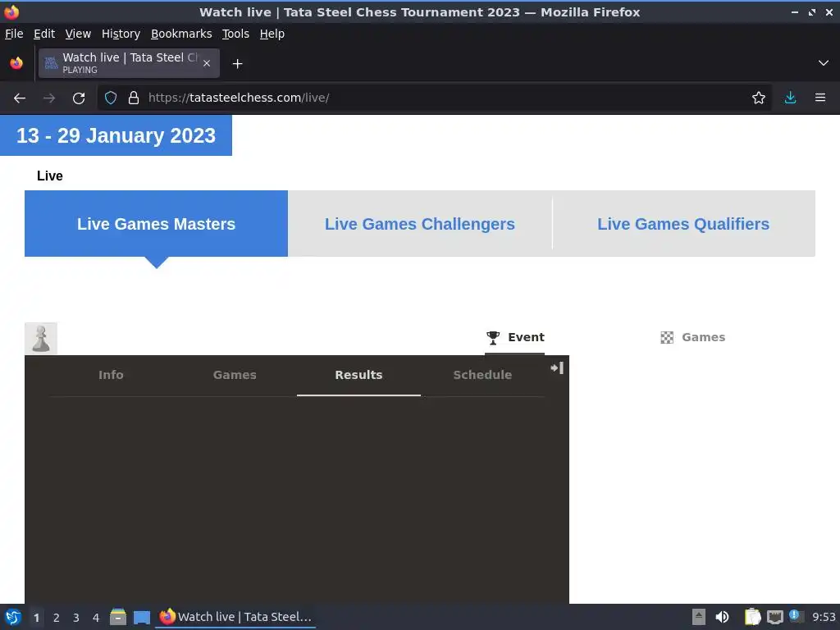840x630 pixels.
Task: Open Live Games Challengers
Action: [x=419, y=223]
